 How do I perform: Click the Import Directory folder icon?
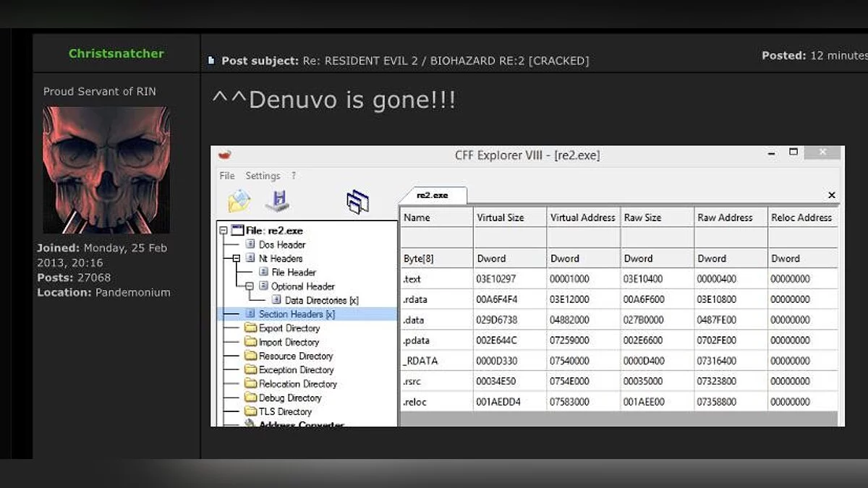(x=251, y=342)
